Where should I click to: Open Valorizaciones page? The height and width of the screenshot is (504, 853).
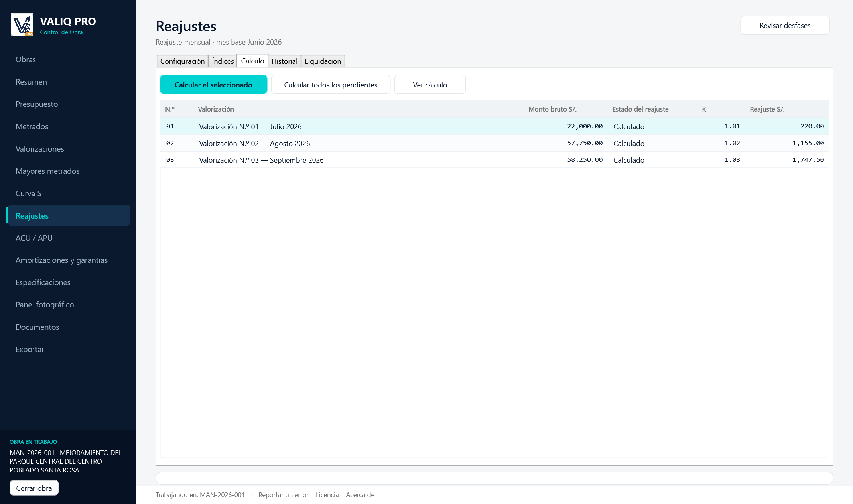tap(39, 149)
